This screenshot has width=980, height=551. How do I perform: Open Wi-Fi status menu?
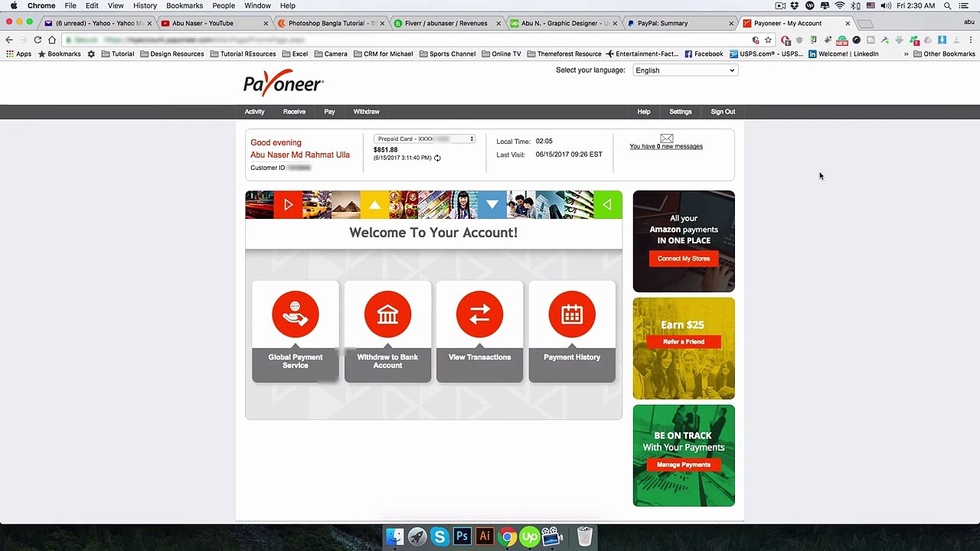(x=839, y=5)
